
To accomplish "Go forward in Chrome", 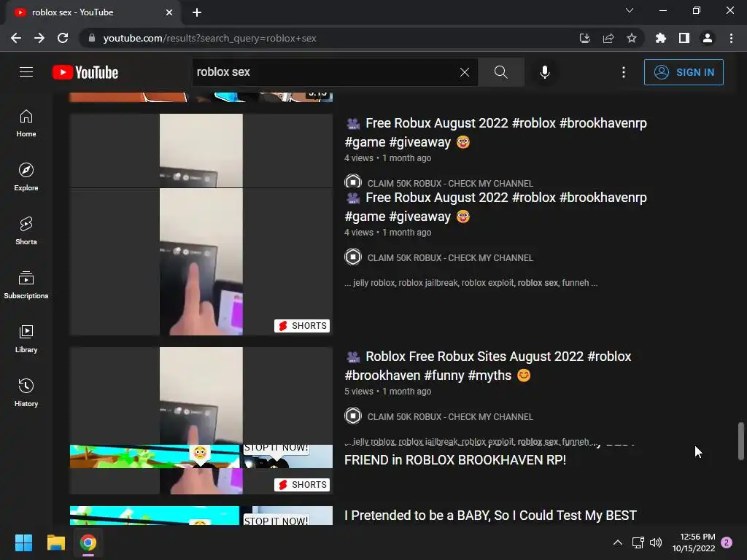I will (39, 38).
